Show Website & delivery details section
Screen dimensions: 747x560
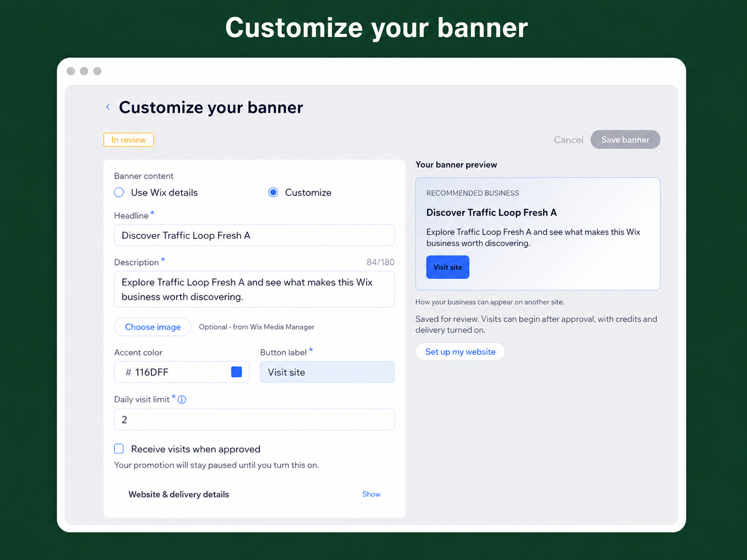click(371, 494)
